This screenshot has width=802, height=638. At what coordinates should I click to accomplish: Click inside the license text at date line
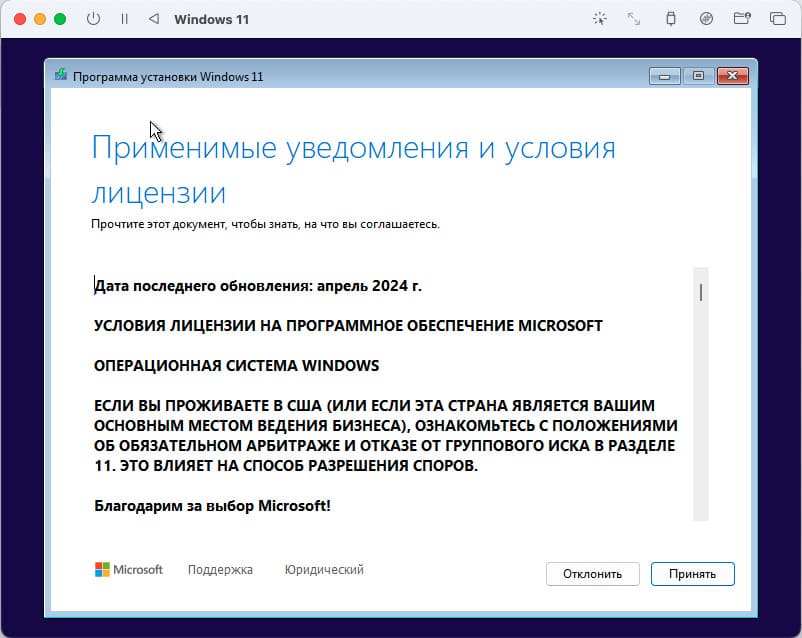click(258, 286)
